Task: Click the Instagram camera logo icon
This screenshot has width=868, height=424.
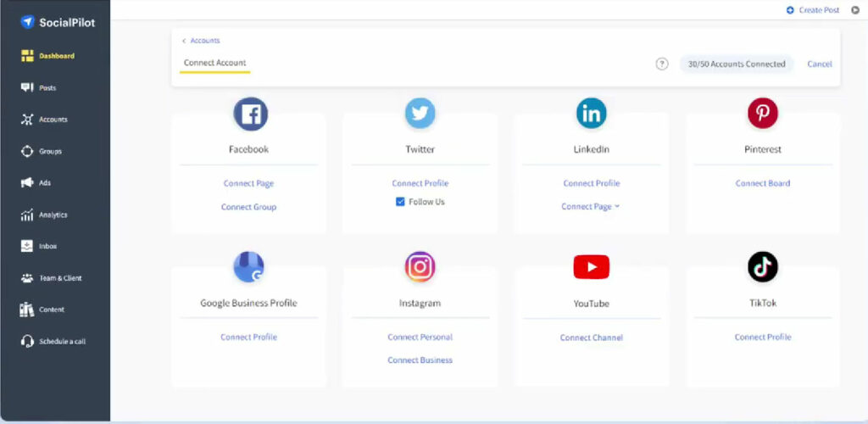Action: (420, 267)
